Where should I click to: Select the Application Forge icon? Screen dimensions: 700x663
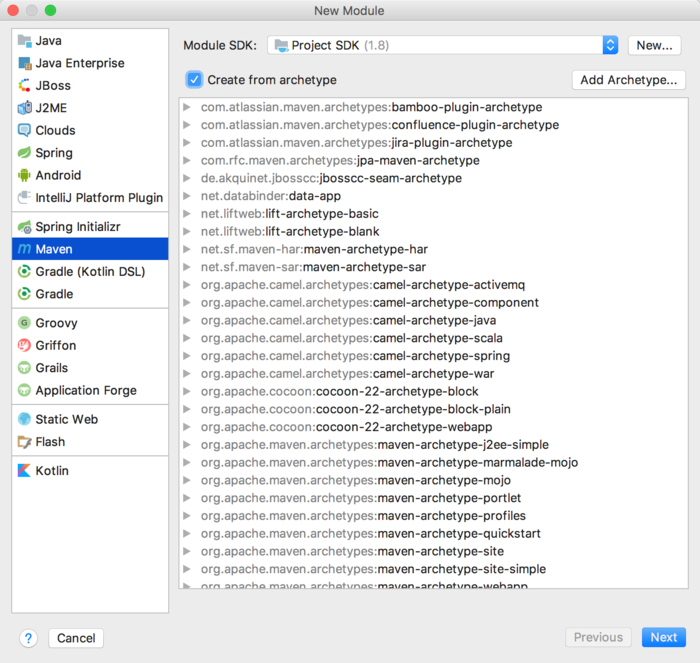point(24,390)
